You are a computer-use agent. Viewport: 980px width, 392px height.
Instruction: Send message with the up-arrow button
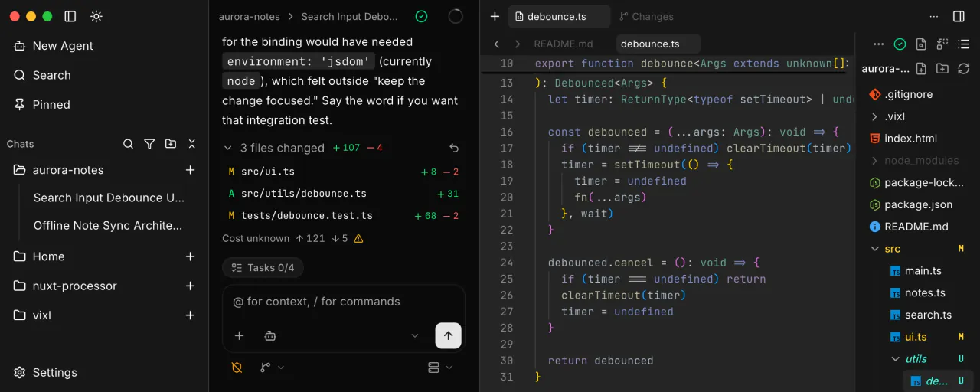click(x=448, y=335)
